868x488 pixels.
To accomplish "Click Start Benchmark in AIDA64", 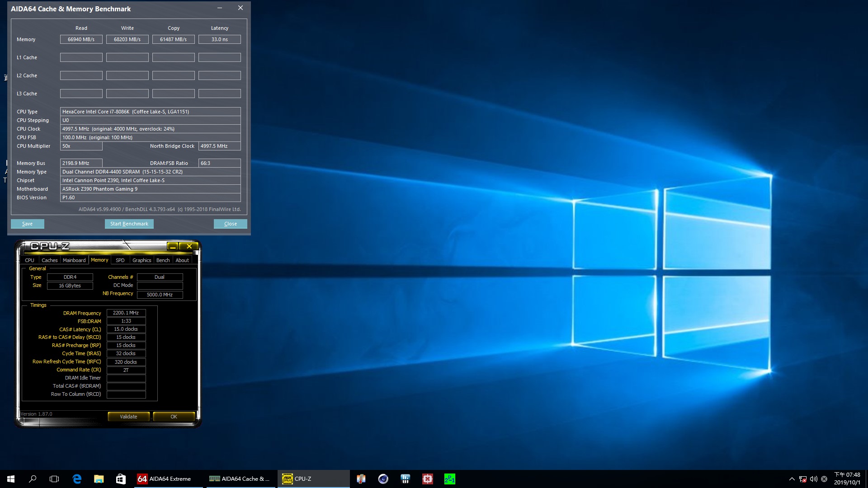I will pyautogui.click(x=129, y=224).
